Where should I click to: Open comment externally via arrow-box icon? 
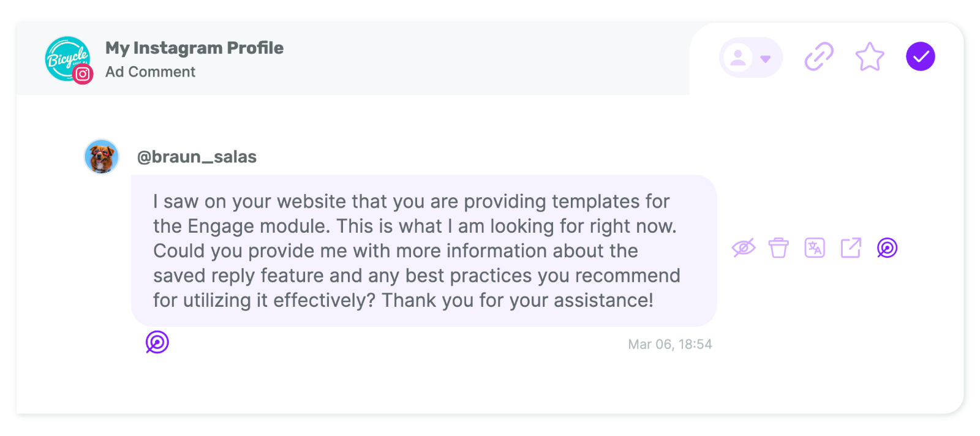tap(851, 248)
